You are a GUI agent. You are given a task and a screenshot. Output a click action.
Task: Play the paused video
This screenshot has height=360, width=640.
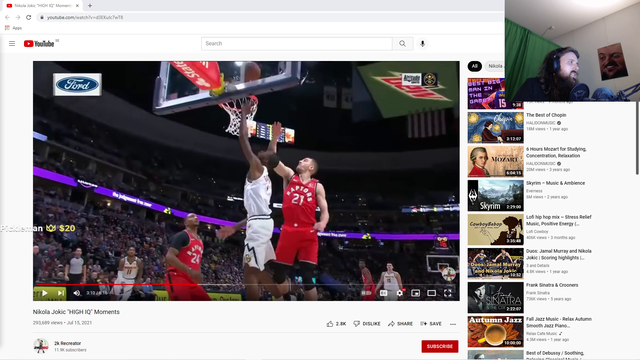(x=44, y=293)
